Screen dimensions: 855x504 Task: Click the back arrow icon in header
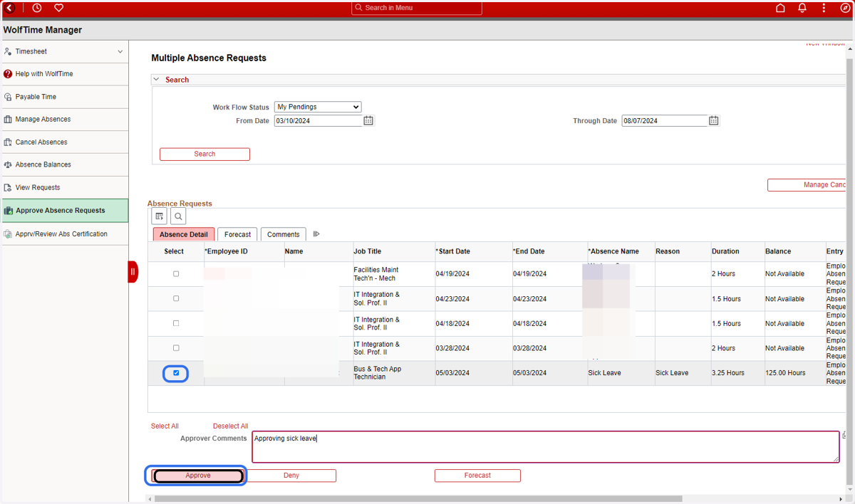pos(9,8)
